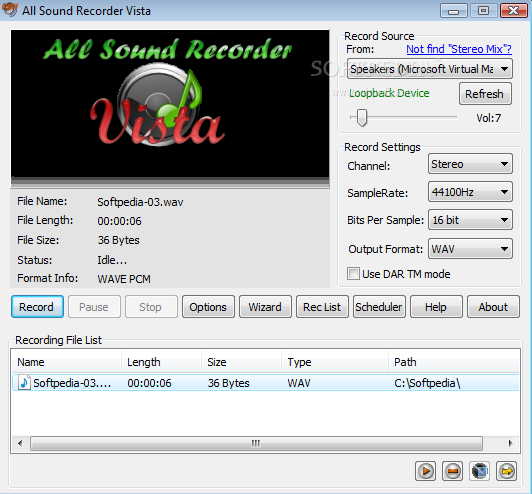
Task: Expand the Channel Stereo dropdown
Action: point(470,164)
